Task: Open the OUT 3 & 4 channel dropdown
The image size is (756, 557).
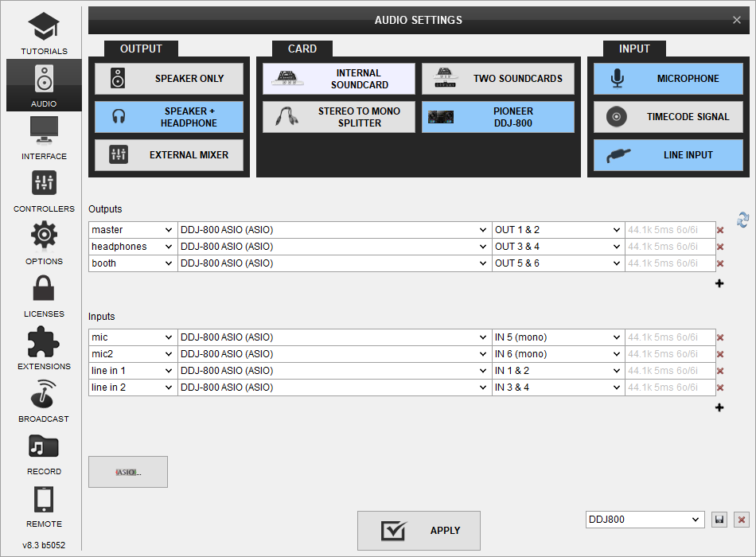Action: point(558,247)
